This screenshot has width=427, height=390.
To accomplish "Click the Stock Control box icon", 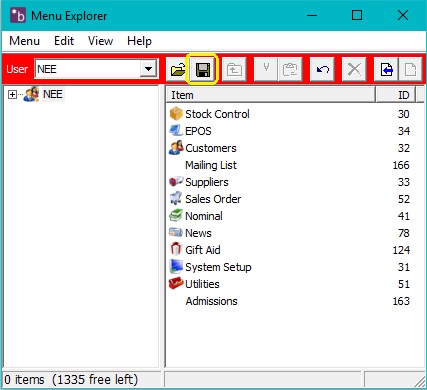I will pyautogui.click(x=176, y=114).
